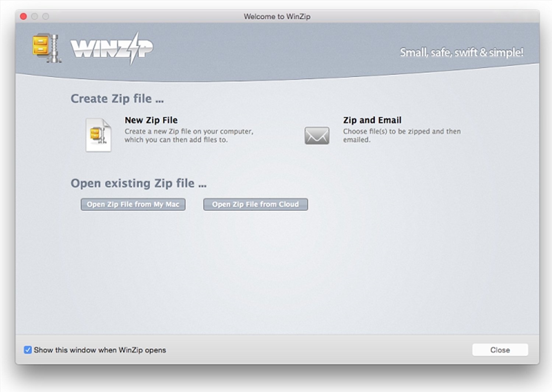The height and width of the screenshot is (392, 552).
Task: Click the Welcome to WinZip title bar
Action: pos(277,16)
